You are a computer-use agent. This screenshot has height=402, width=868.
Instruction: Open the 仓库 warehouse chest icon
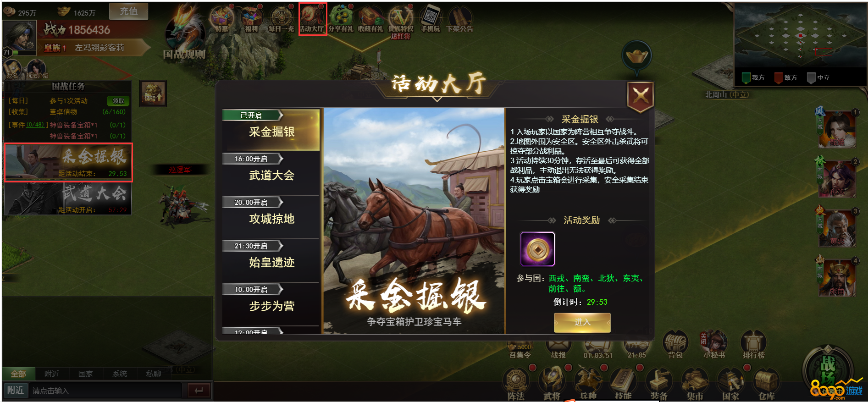click(766, 384)
